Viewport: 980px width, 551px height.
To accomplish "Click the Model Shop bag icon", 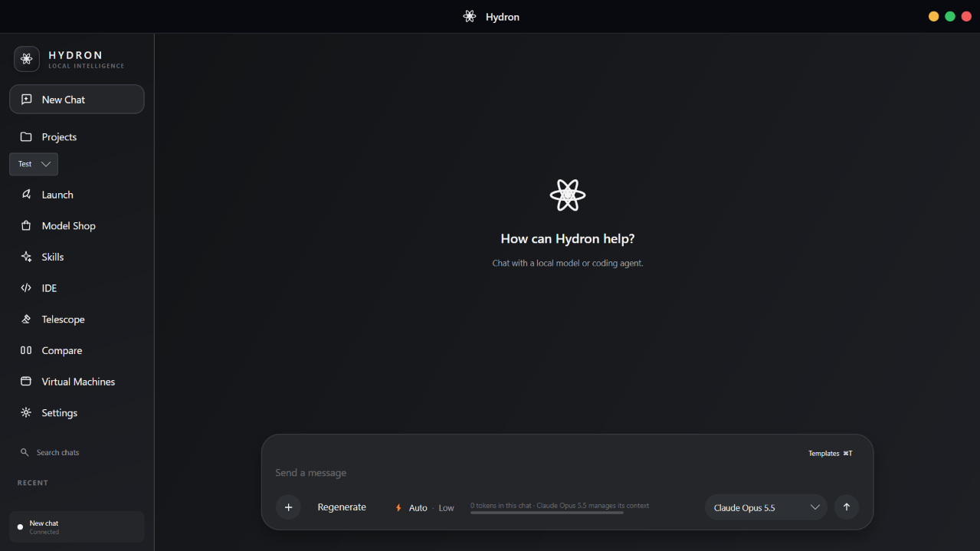I will click(26, 226).
